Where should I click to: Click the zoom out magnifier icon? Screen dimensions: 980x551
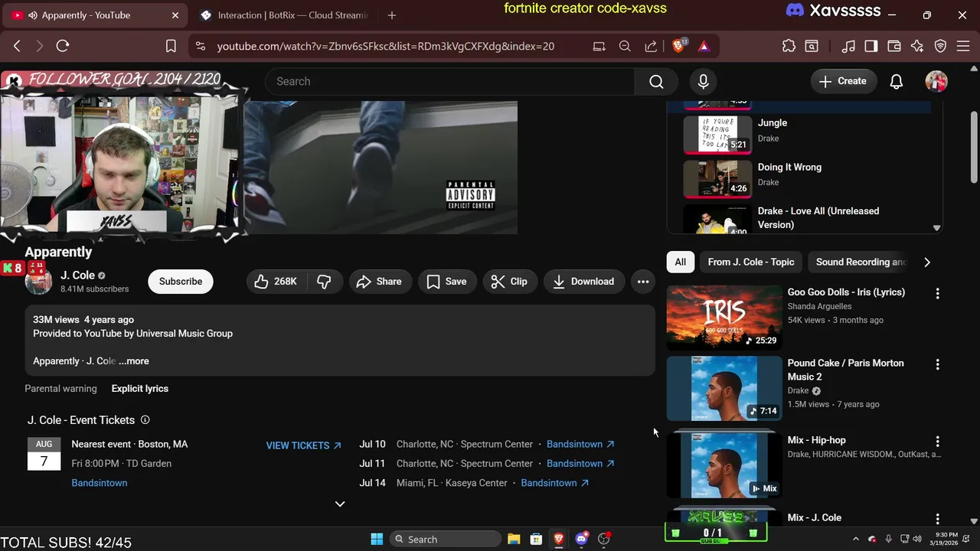click(x=625, y=46)
